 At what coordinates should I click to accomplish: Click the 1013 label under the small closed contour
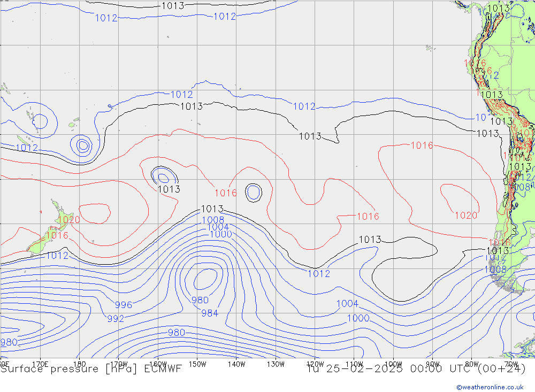coord(169,189)
